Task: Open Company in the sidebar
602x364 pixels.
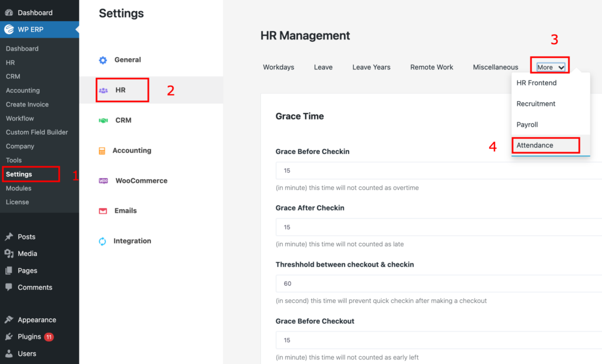Action: point(20,146)
